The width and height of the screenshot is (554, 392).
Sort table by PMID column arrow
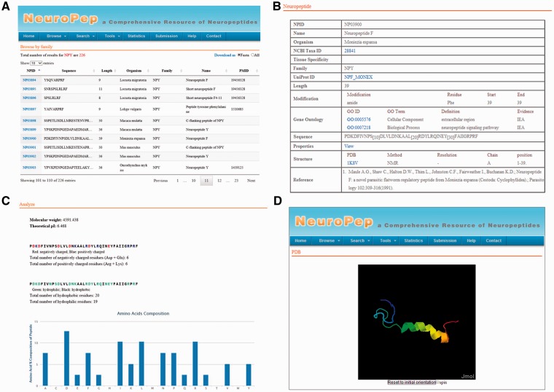click(x=257, y=71)
